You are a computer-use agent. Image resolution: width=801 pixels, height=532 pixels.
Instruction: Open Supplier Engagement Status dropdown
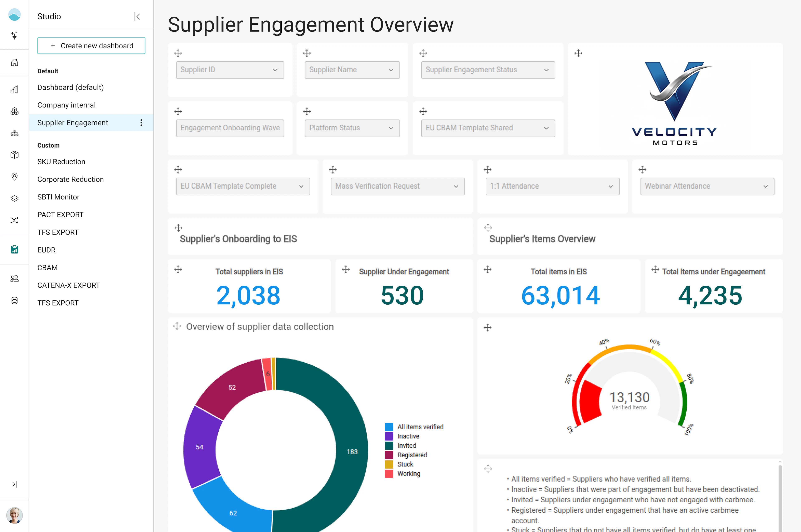(487, 70)
